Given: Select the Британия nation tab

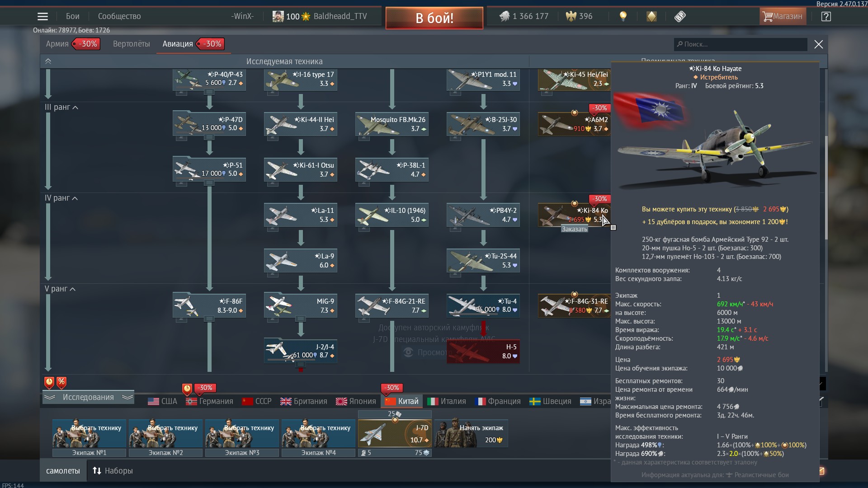Looking at the screenshot, I should tap(303, 401).
